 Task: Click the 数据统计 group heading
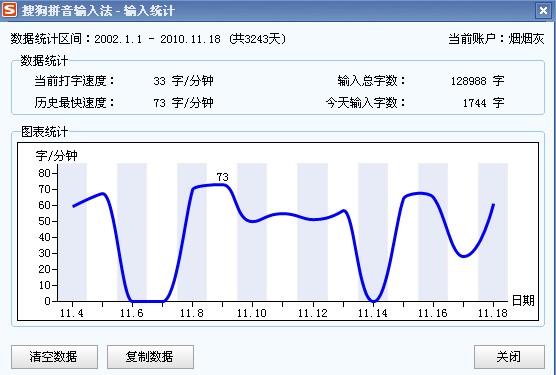(44, 61)
